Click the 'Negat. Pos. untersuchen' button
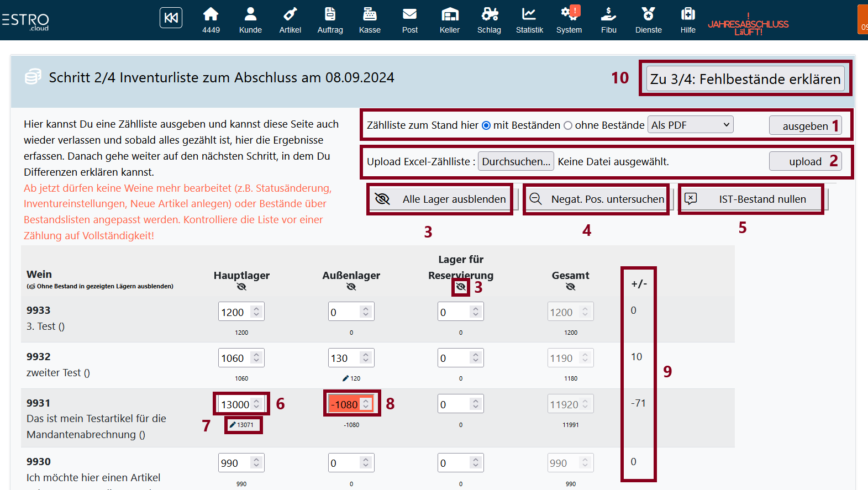The width and height of the screenshot is (868, 490). (596, 199)
